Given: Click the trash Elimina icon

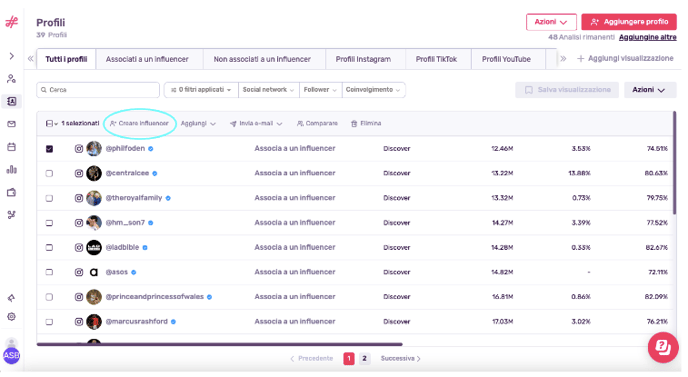Looking at the screenshot, I should (354, 124).
